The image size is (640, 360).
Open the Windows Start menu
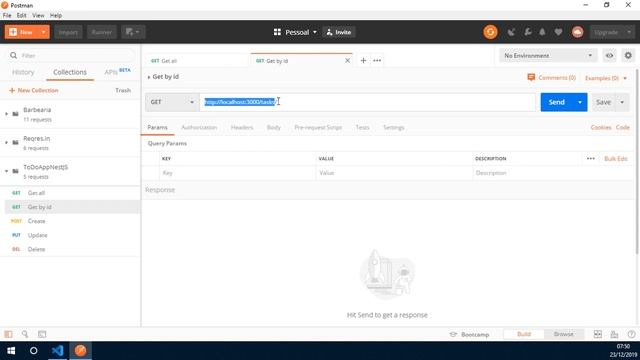(11, 351)
